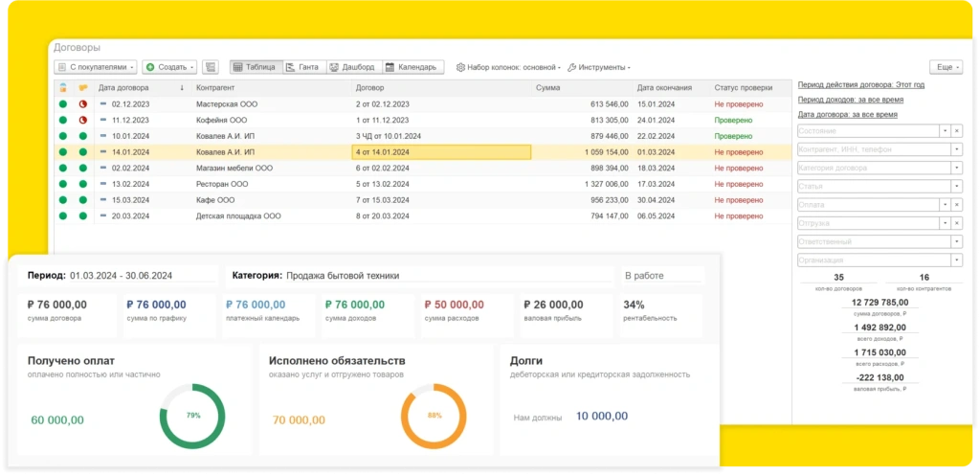Click the handshake icon column header
Image resolution: width=980 pixels, height=475 pixels.
point(82,88)
